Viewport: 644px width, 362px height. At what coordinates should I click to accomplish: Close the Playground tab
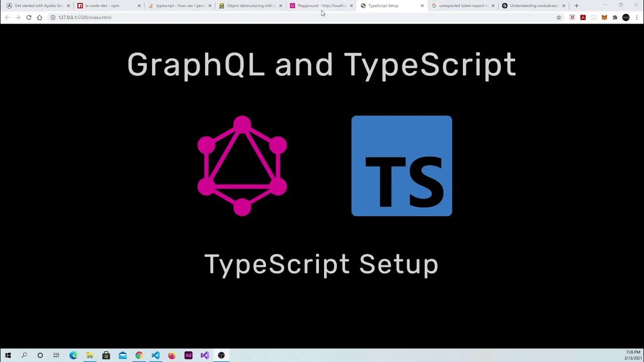(351, 6)
